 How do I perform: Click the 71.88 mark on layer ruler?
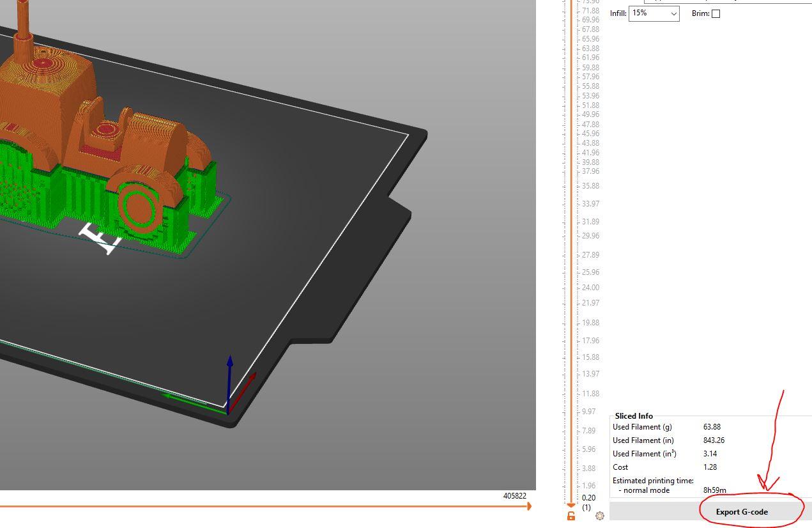point(590,11)
